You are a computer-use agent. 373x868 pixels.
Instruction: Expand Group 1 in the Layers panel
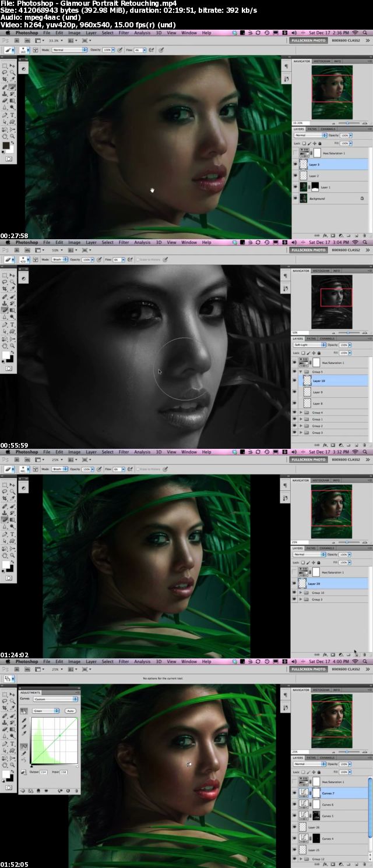(301, 419)
